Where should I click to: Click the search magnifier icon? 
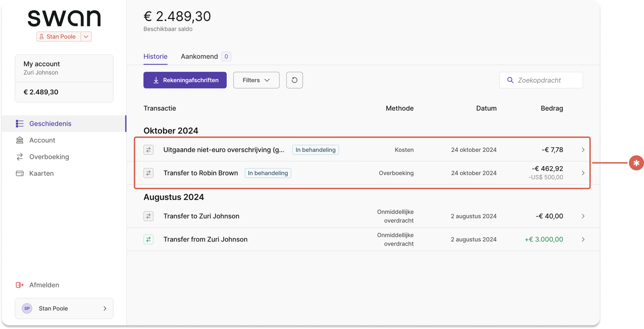click(x=510, y=80)
